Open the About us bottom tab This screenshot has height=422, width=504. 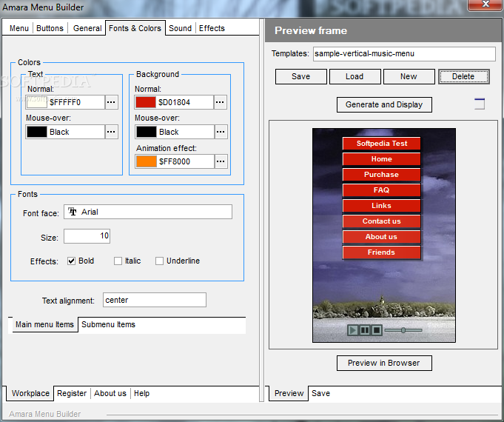click(x=110, y=393)
